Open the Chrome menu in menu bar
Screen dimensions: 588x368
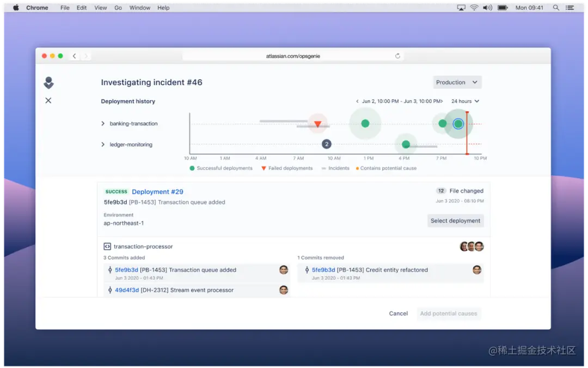point(37,8)
